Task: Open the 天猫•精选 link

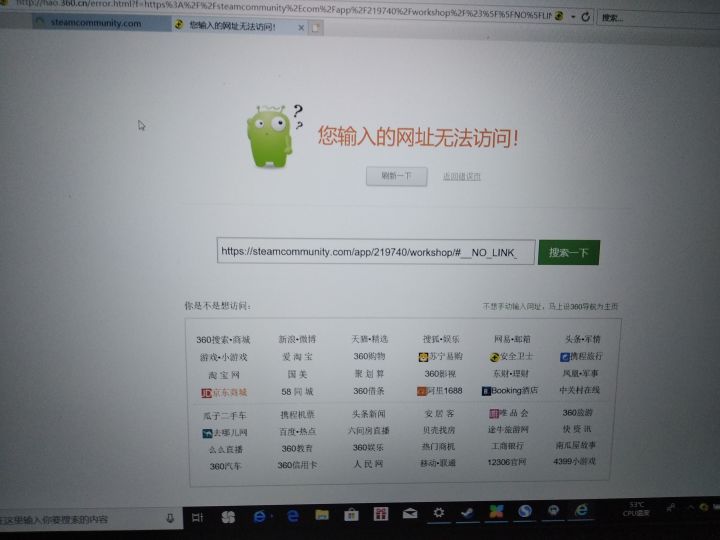Action: click(370, 339)
